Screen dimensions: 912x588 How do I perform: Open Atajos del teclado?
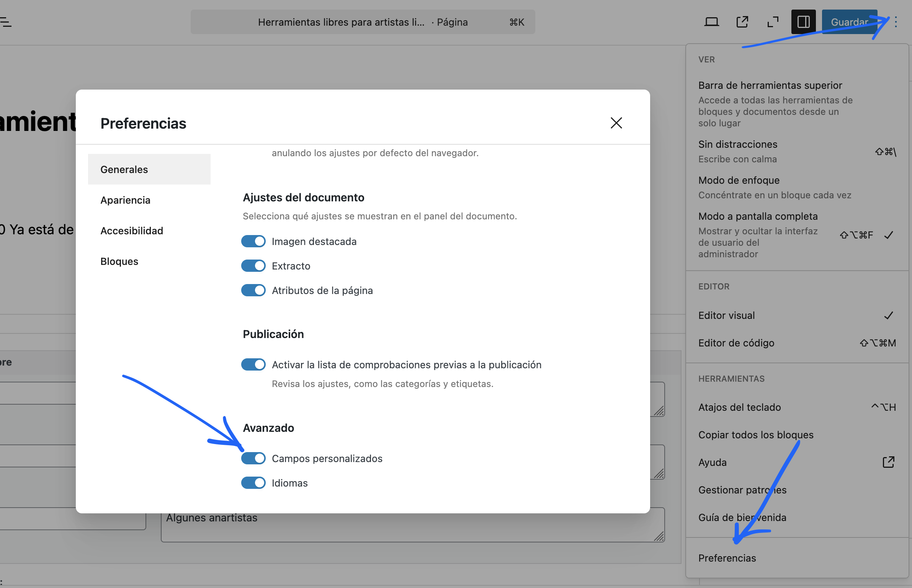[x=797, y=407]
